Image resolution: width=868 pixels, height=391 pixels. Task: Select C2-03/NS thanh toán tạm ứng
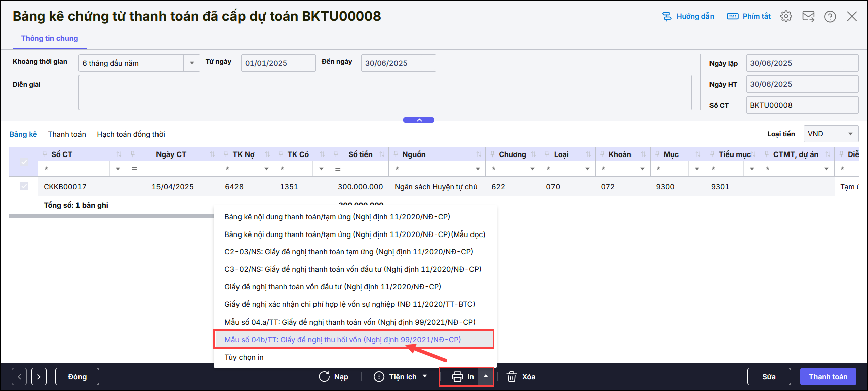click(x=355, y=252)
